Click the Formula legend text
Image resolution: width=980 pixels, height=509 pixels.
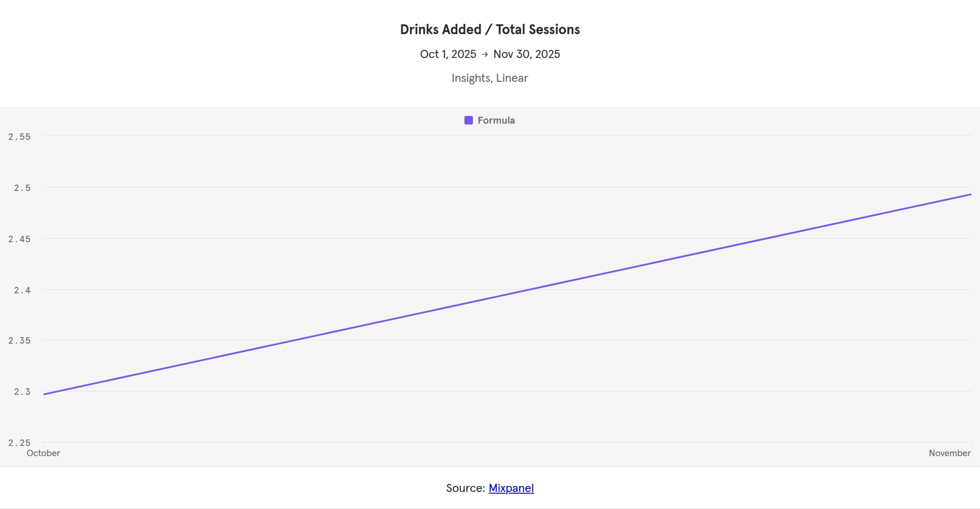pos(496,120)
